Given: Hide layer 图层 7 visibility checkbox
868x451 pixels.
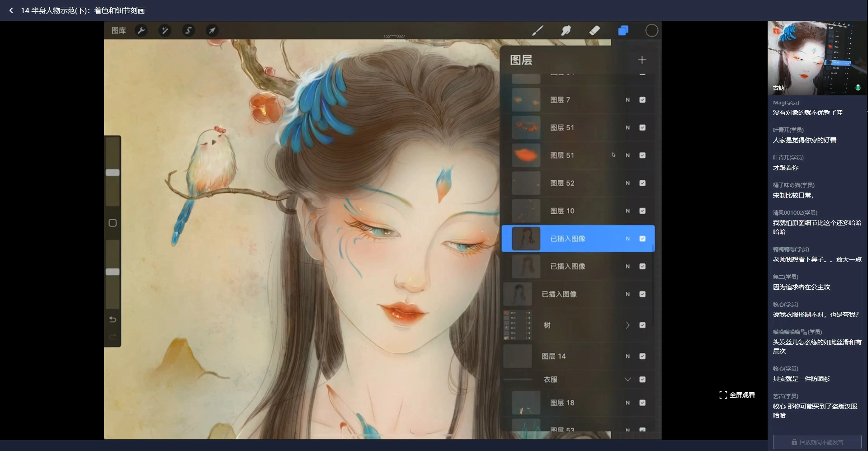Looking at the screenshot, I should (x=642, y=100).
